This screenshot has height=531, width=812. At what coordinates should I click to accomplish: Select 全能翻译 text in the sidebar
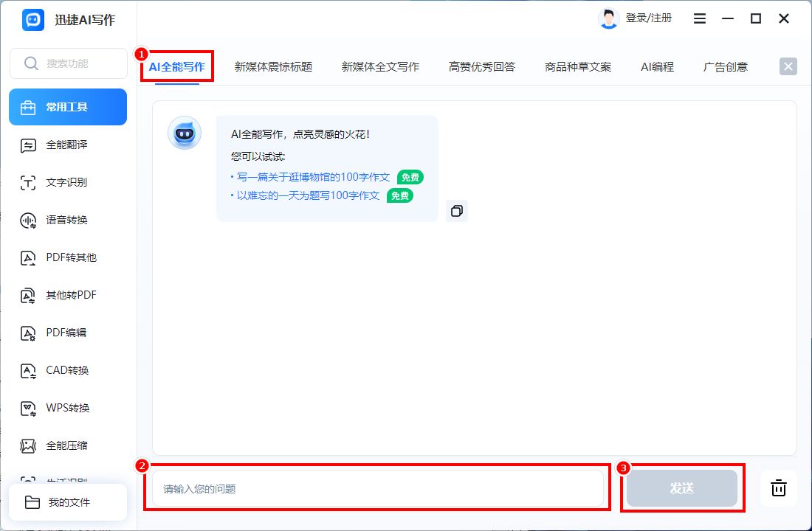point(66,145)
